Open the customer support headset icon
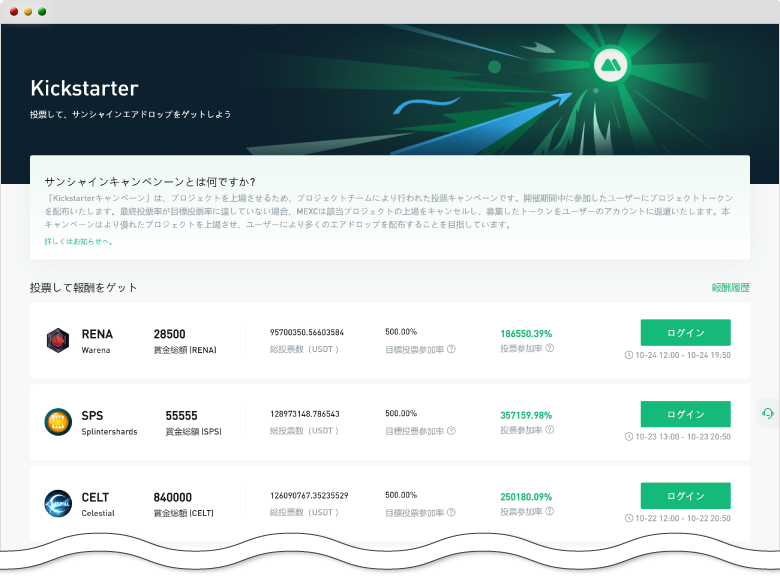Image resolution: width=780 pixels, height=580 pixels. click(768, 413)
